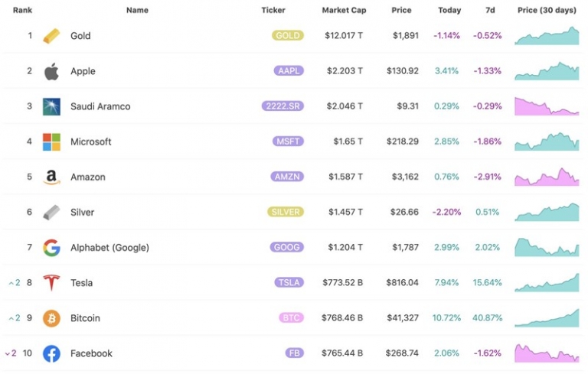Open Alphabet's 30-day price chart

(547, 247)
